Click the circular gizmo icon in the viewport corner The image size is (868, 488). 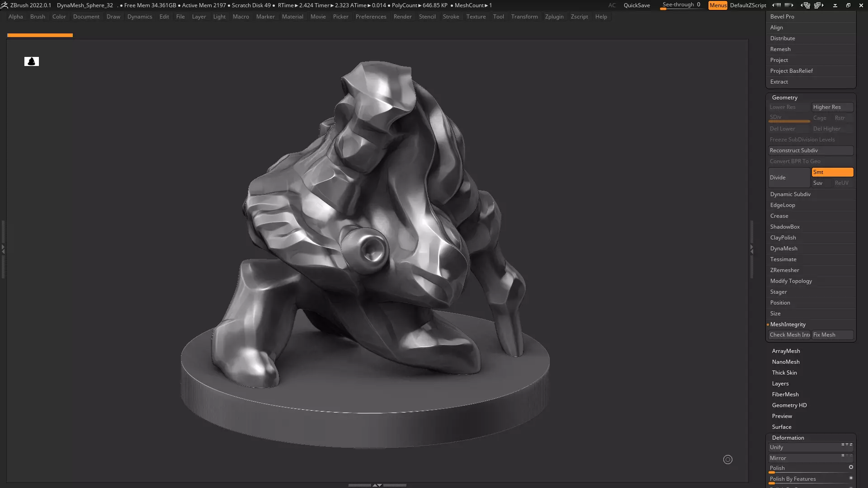(728, 460)
